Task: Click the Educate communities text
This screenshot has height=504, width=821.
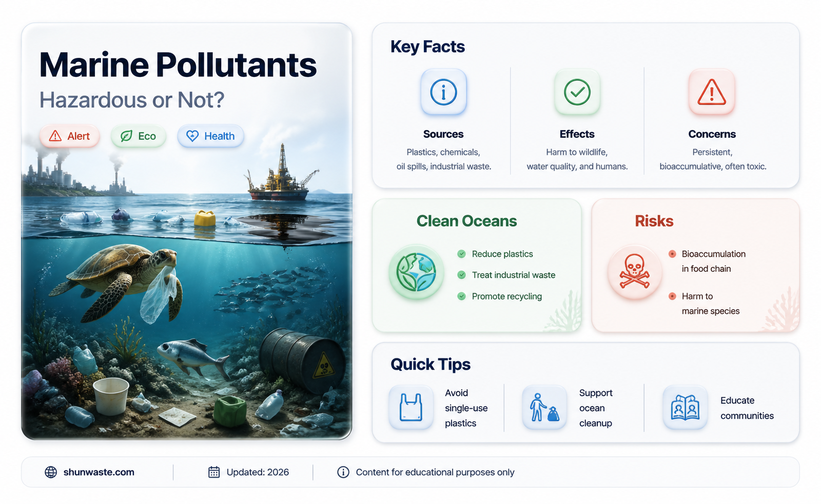Action: 747,408
